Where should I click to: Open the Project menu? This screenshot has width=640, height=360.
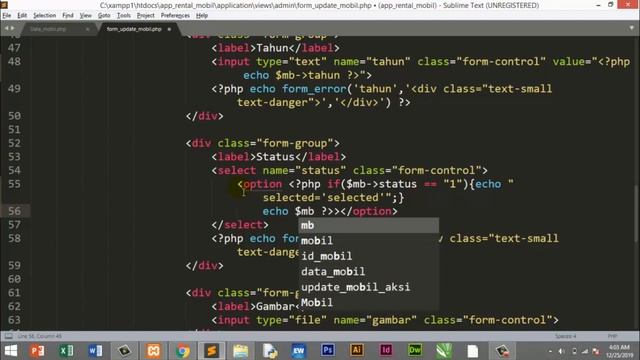coord(146,16)
